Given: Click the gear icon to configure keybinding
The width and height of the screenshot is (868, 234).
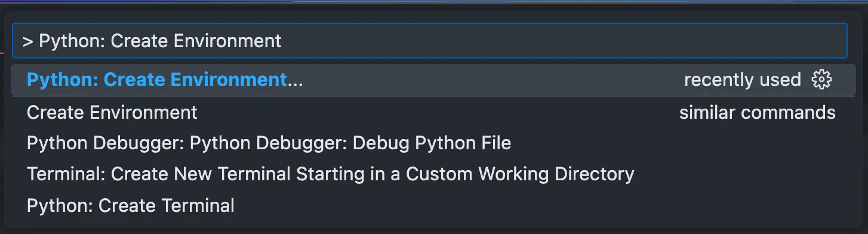Looking at the screenshot, I should [x=821, y=79].
